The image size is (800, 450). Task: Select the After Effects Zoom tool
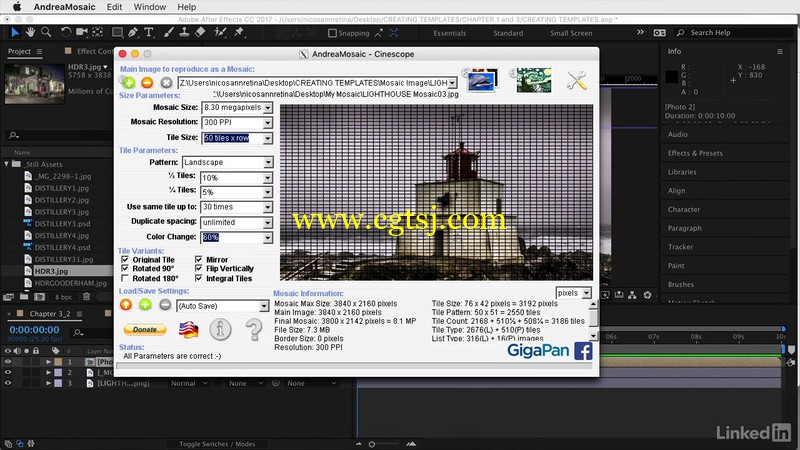click(x=46, y=32)
